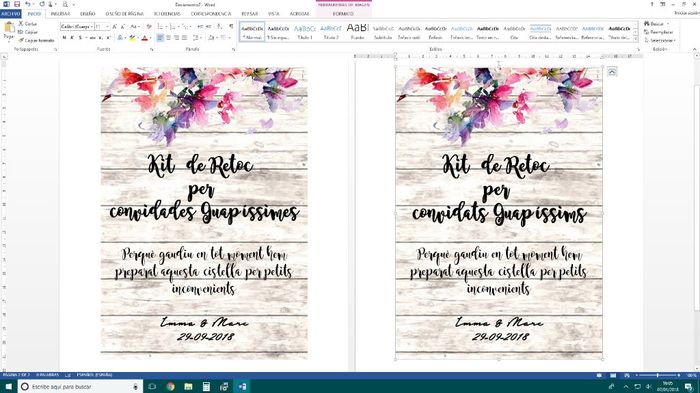
Task: Justify the text
Action: 184,38
